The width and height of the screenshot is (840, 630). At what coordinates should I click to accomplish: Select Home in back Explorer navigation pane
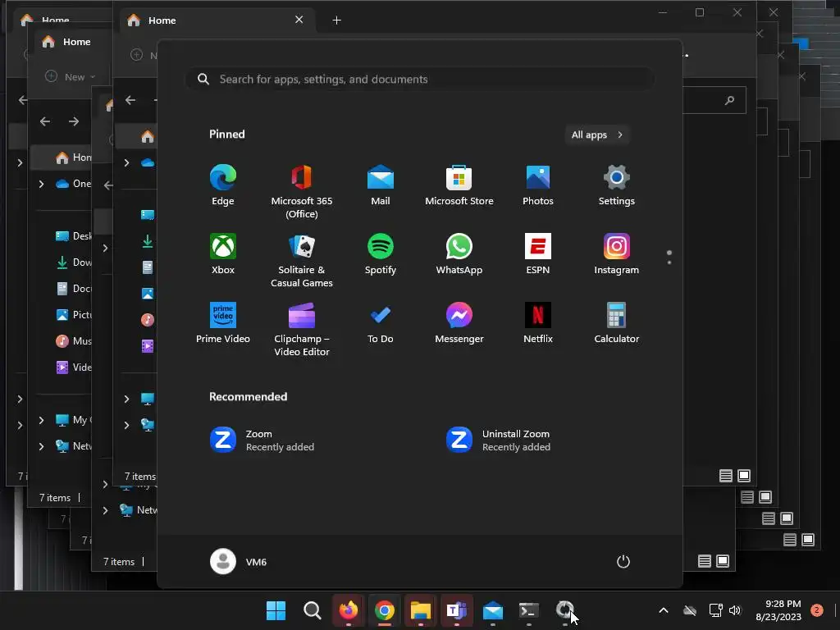(x=73, y=157)
